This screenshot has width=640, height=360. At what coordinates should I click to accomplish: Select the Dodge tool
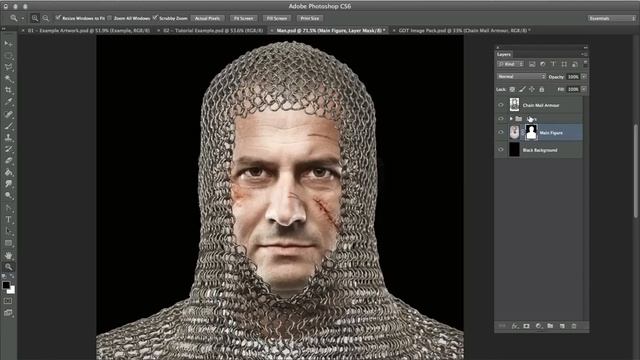click(x=9, y=195)
